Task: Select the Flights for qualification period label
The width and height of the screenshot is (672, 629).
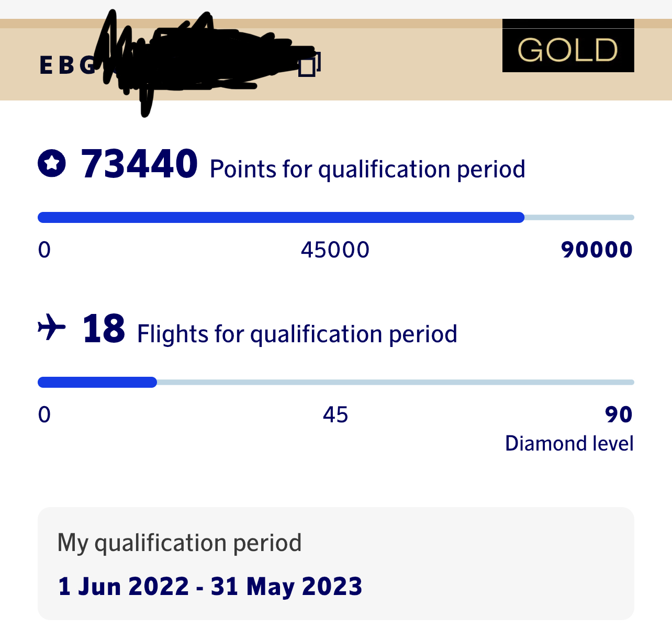Action: click(297, 334)
